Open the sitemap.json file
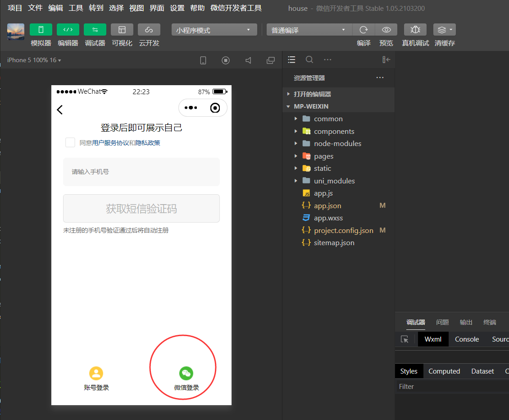The width and height of the screenshot is (509, 420). 339,242
